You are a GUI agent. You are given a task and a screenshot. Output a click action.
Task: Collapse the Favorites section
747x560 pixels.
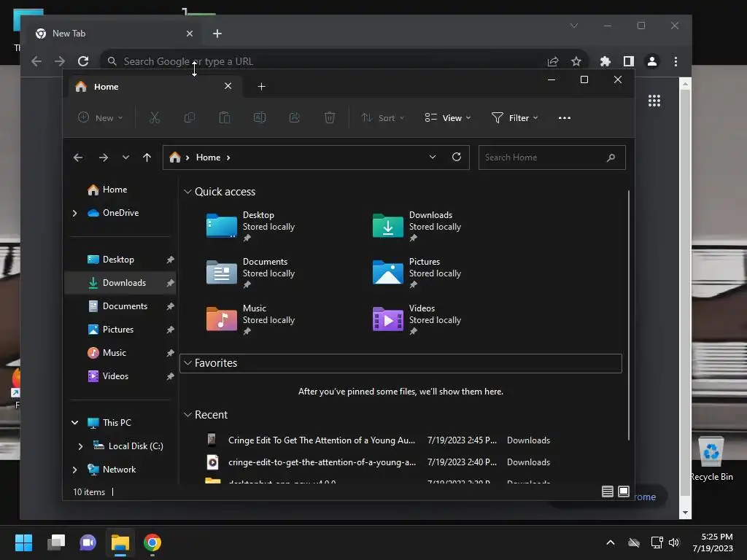(x=187, y=363)
